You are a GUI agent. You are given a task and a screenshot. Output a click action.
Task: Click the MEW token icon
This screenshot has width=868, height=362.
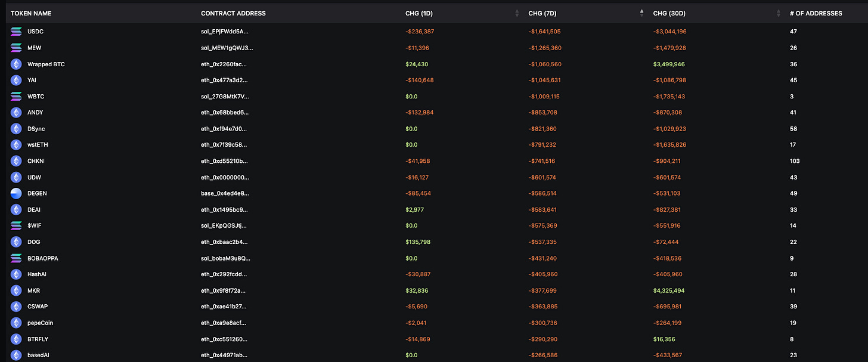tap(16, 48)
